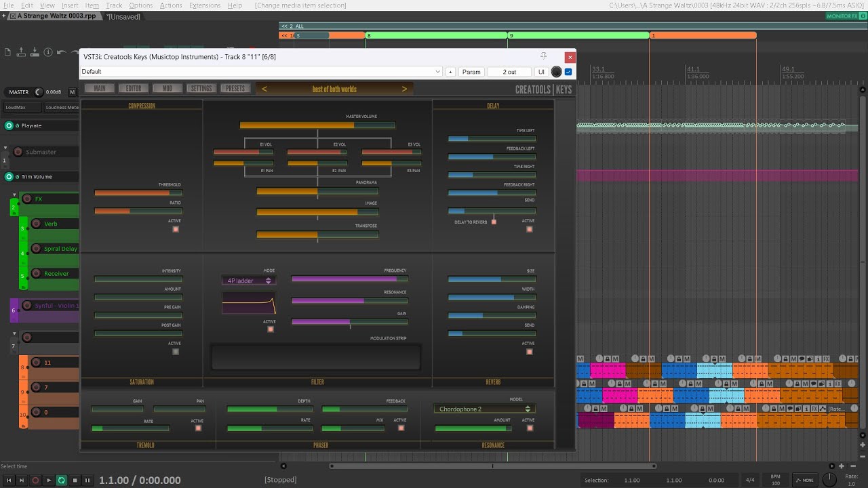
Task: Arm record on track named 11
Action: [36, 363]
